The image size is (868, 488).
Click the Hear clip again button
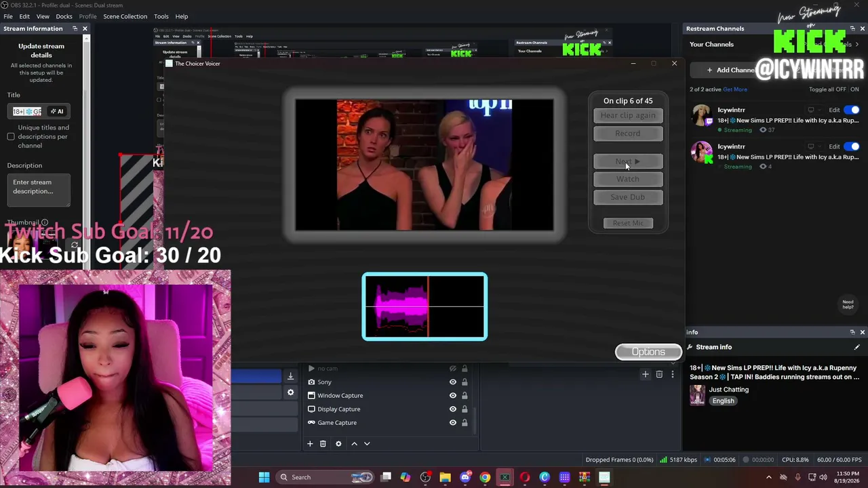coord(628,115)
